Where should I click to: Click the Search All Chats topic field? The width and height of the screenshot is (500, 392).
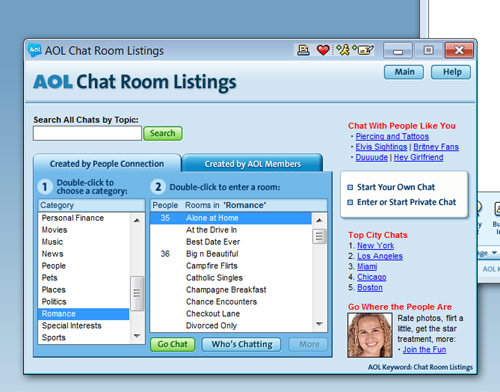[87, 133]
